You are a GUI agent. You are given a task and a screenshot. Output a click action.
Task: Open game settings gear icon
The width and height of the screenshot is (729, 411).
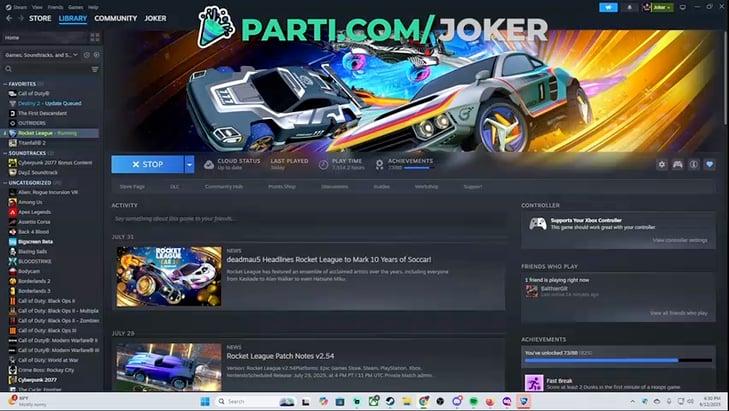pyautogui.click(x=662, y=165)
